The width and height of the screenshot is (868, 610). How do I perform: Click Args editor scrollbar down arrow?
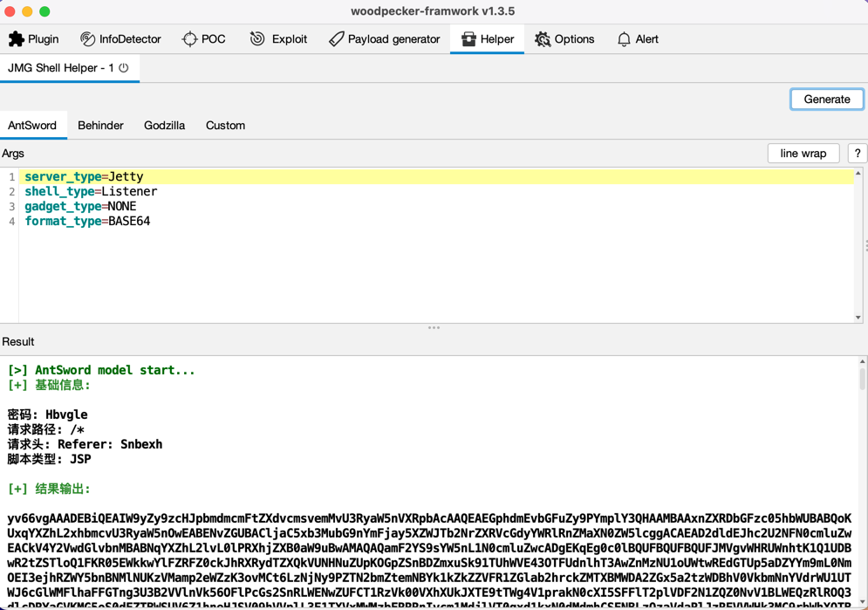tap(858, 318)
